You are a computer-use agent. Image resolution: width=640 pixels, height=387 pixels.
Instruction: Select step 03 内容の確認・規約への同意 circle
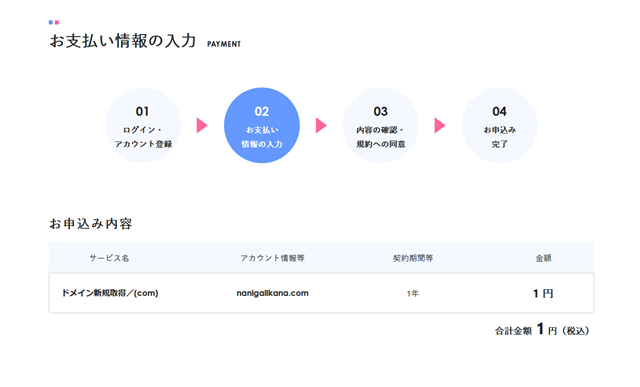[x=380, y=125]
